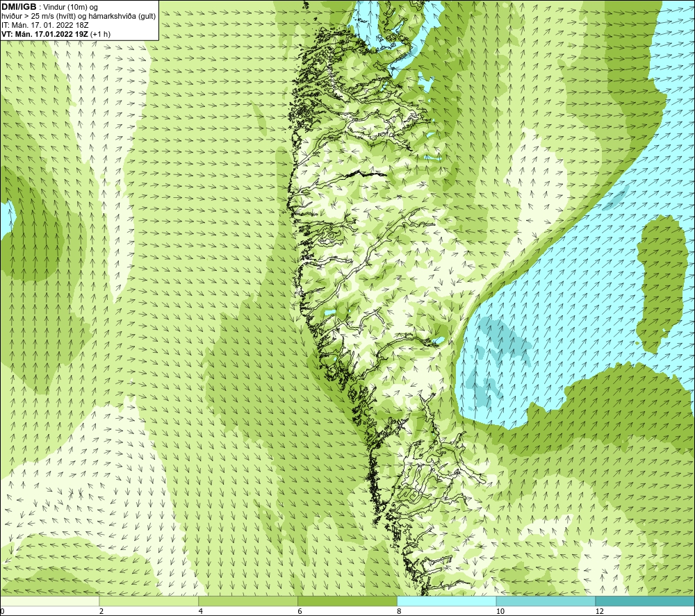Select the 10–12 m/s teal color band
This screenshot has width=695, height=616.
(546, 601)
